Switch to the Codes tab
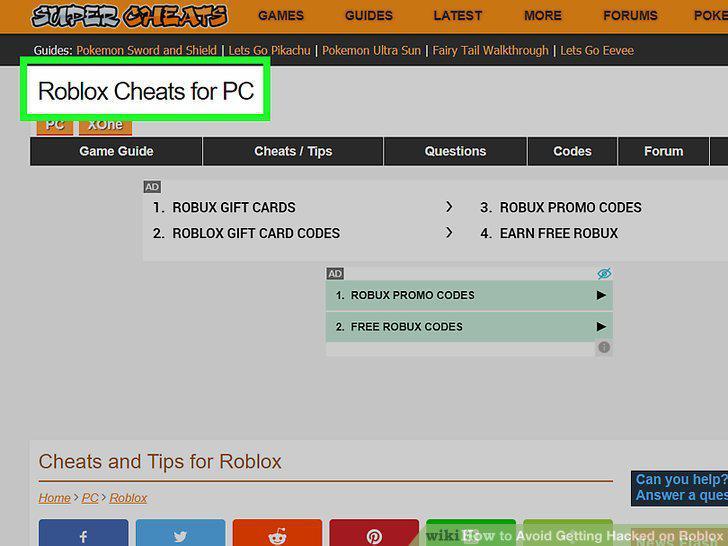The image size is (728, 546). click(572, 151)
